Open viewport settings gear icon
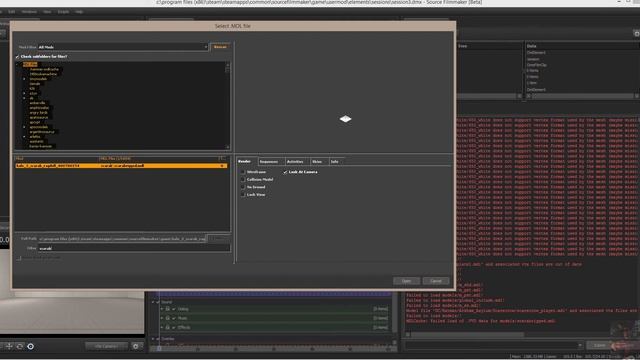Image resolution: width=640 pixels, height=360 pixels. [136, 346]
